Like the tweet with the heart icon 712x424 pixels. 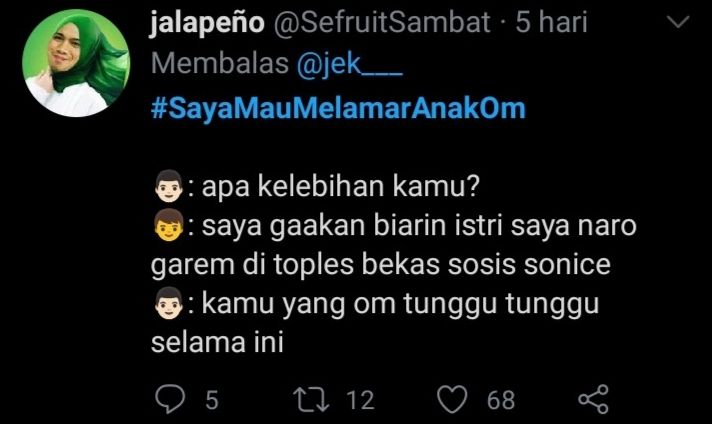click(455, 400)
